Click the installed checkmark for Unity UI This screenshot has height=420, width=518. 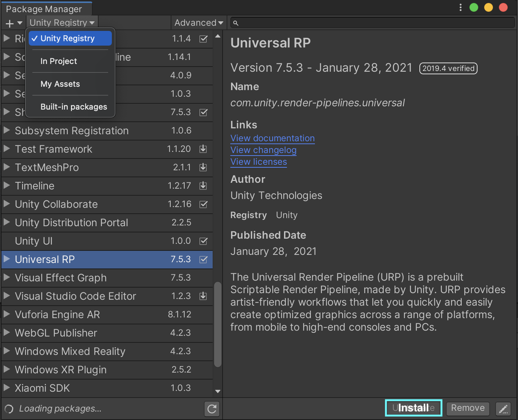pyautogui.click(x=203, y=241)
